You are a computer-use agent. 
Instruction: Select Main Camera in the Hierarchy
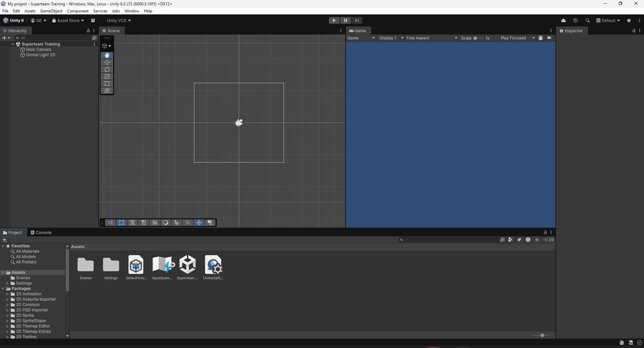(39, 49)
